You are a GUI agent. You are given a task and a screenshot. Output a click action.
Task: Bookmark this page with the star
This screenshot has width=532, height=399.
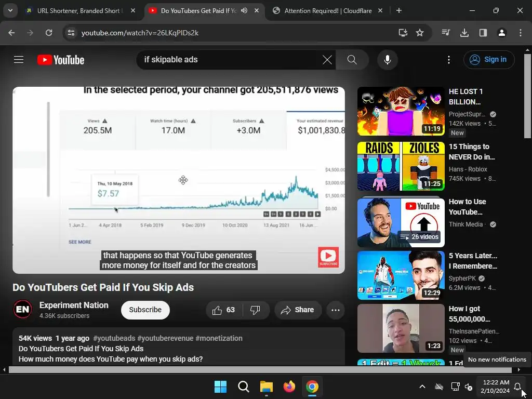click(x=420, y=33)
